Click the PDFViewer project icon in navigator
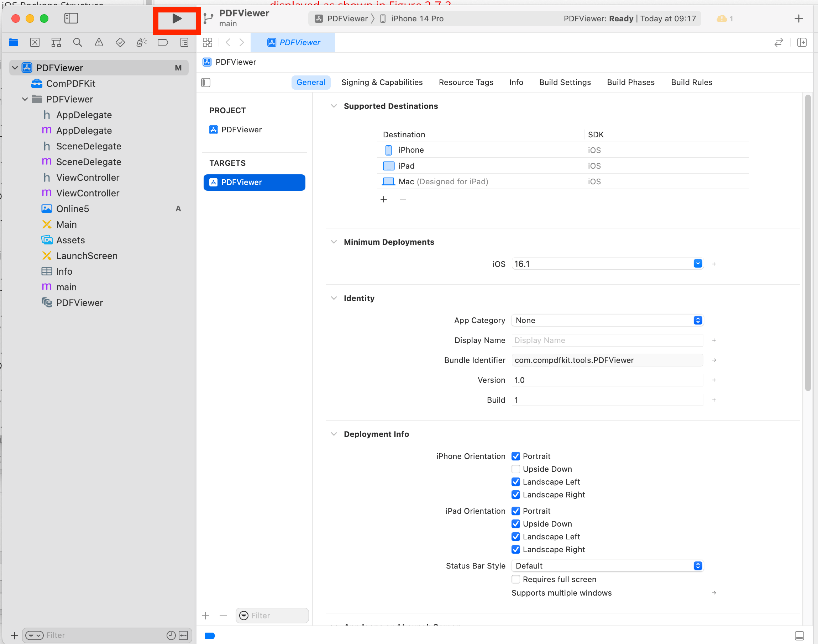 point(27,67)
